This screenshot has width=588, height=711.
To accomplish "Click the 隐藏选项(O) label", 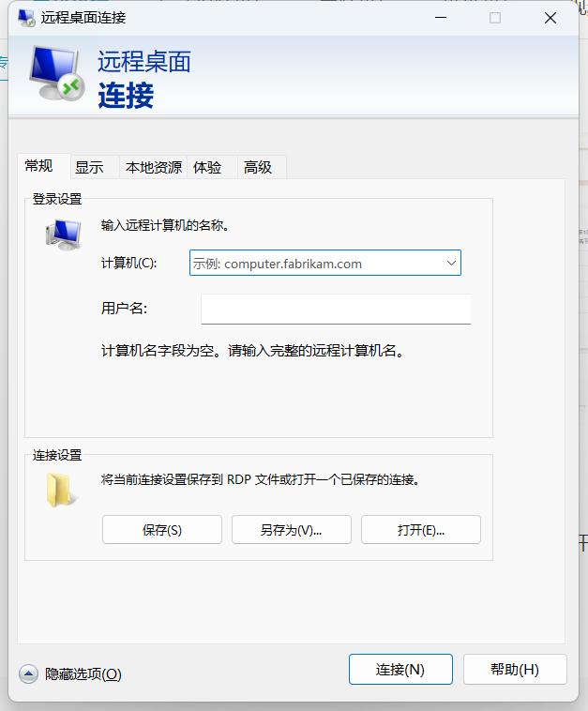I will click(x=83, y=674).
